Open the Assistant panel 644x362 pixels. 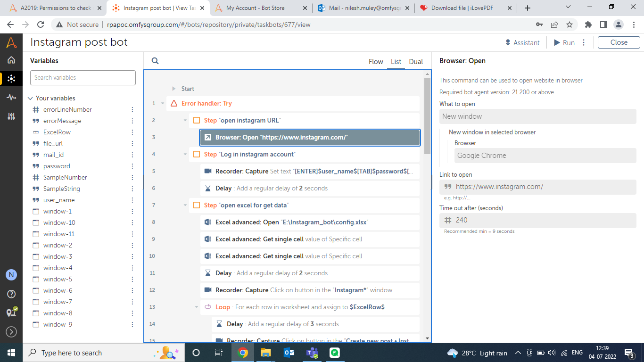point(522,42)
